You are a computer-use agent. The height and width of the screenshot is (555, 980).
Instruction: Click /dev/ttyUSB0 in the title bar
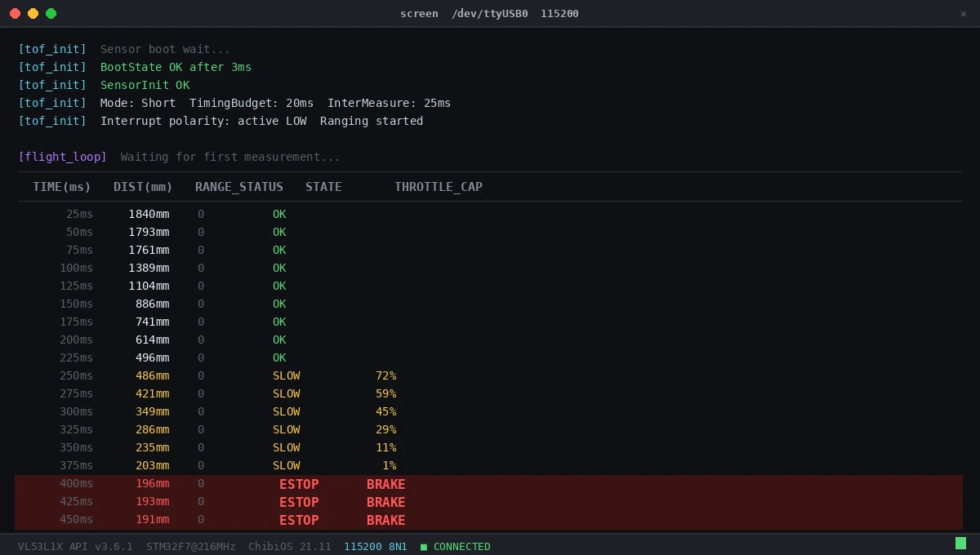pos(491,14)
